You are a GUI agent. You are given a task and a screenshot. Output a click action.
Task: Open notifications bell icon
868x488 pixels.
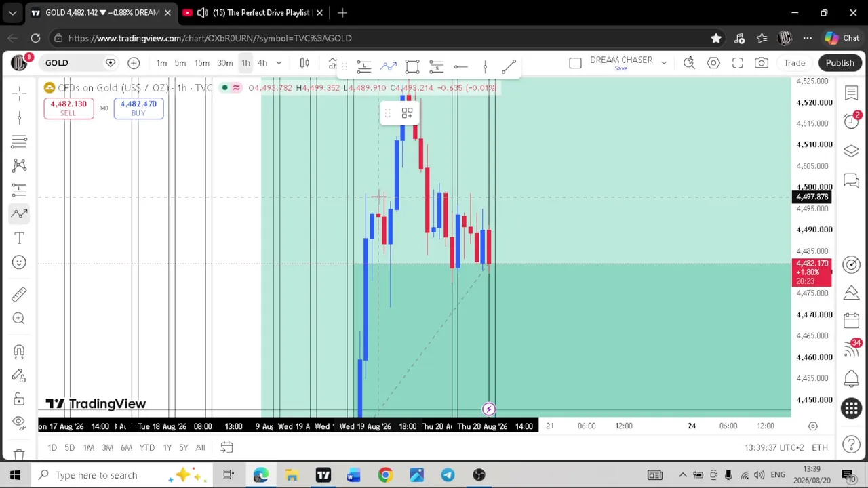851,378
